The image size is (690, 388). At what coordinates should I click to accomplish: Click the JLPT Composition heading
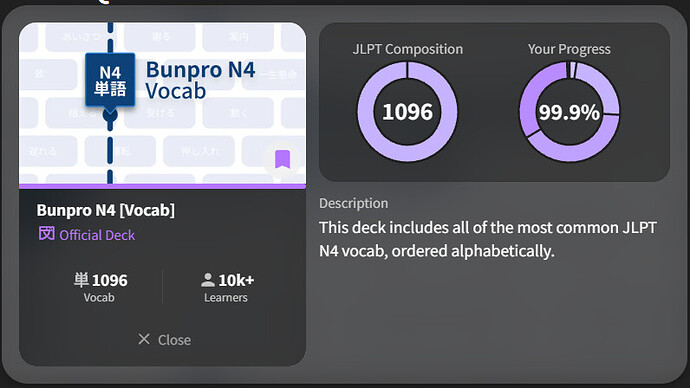[x=407, y=49]
